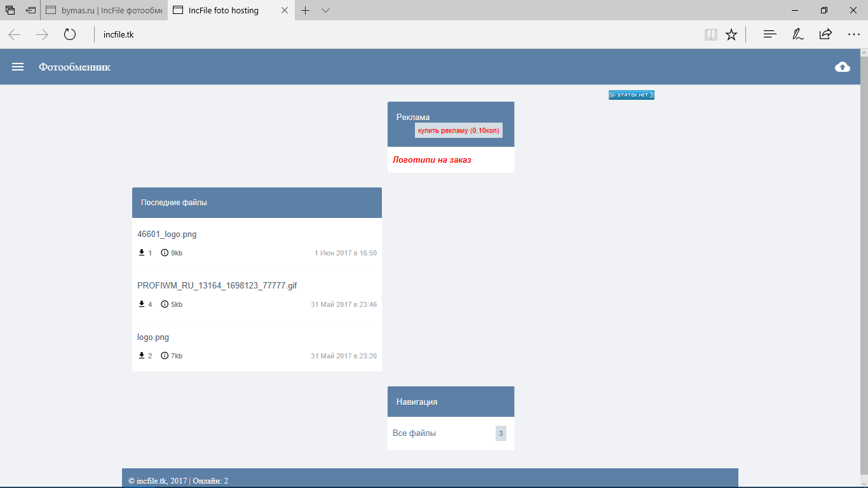Open the Логотипи на заказ ad link
868x488 pixels.
432,159
